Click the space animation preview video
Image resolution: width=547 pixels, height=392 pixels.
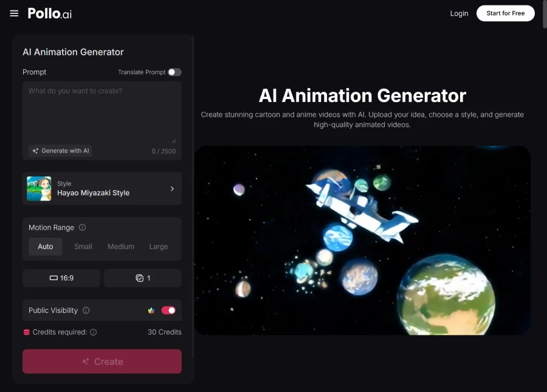coord(362,240)
